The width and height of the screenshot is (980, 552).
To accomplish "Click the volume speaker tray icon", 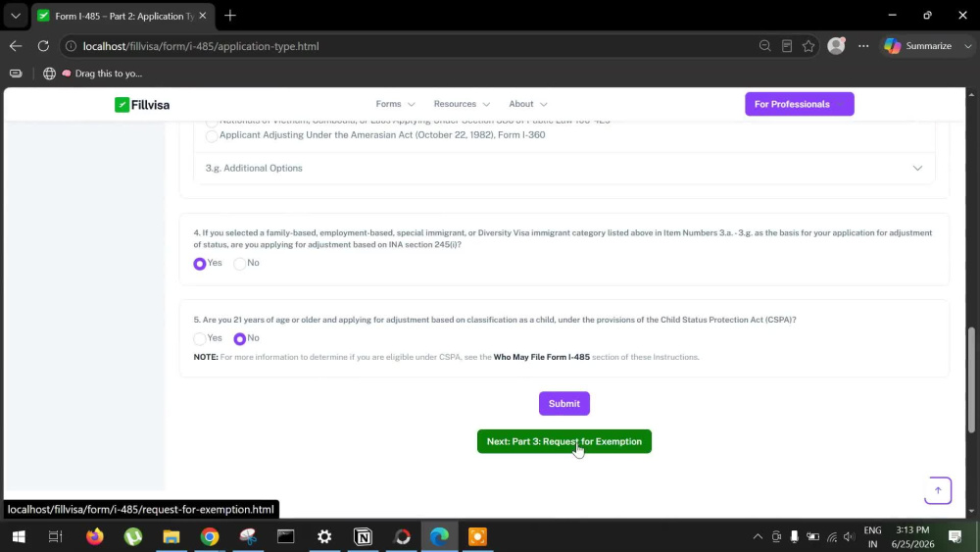I will point(849,536).
